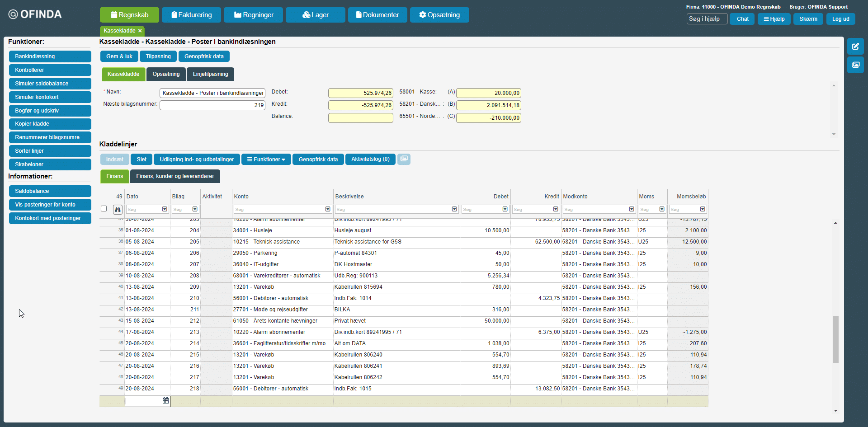The image size is (868, 427).
Task: Click Bogfør og udskriv in sidebar
Action: click(50, 111)
